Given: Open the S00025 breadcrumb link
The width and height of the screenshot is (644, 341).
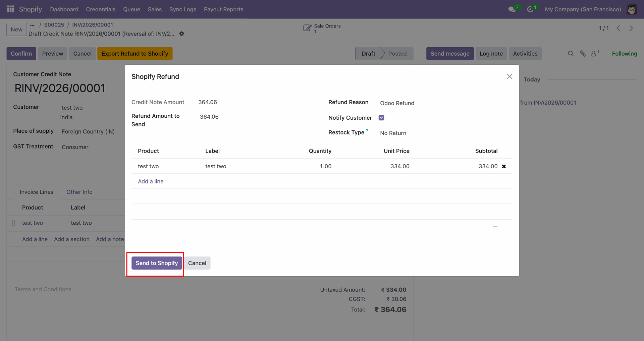Looking at the screenshot, I should coord(54,25).
